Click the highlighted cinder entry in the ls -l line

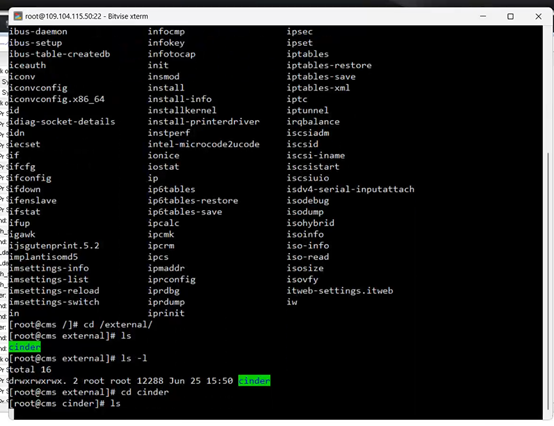point(254,380)
